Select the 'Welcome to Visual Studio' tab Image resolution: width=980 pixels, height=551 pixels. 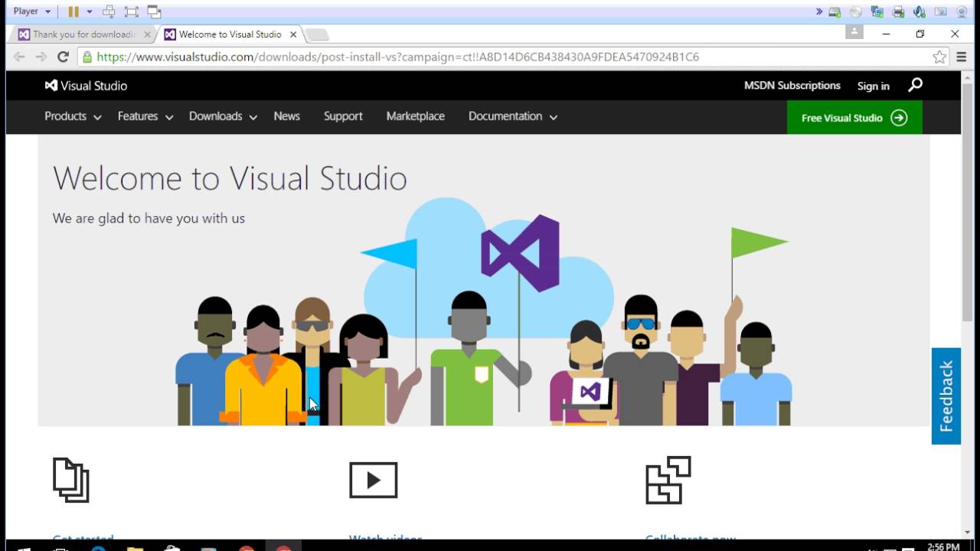click(230, 34)
